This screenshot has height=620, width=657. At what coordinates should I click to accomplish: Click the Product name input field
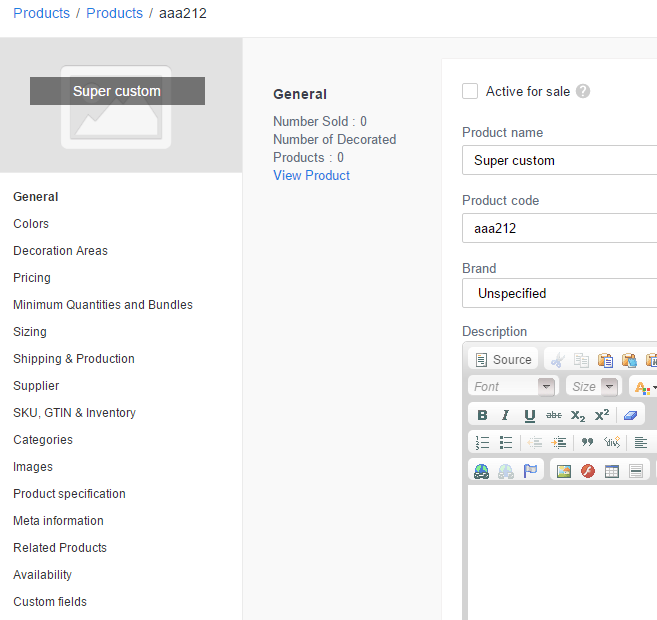pos(559,160)
